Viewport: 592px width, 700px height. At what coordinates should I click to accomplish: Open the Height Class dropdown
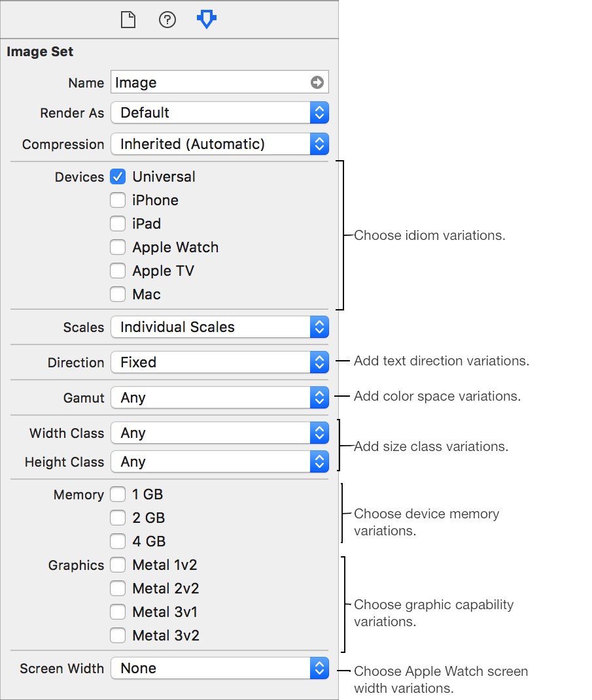click(x=220, y=461)
